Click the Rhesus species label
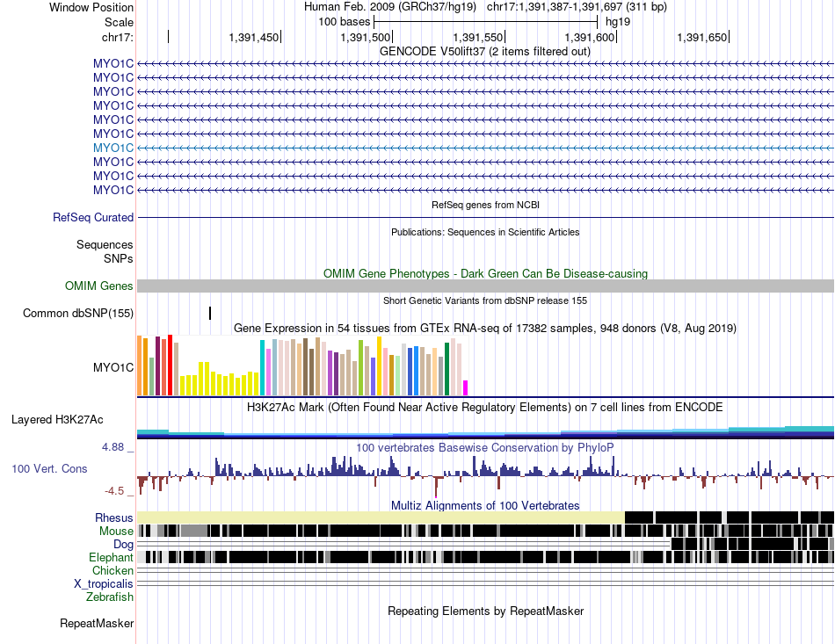Viewport: 835px width, 644px height. coord(114,517)
